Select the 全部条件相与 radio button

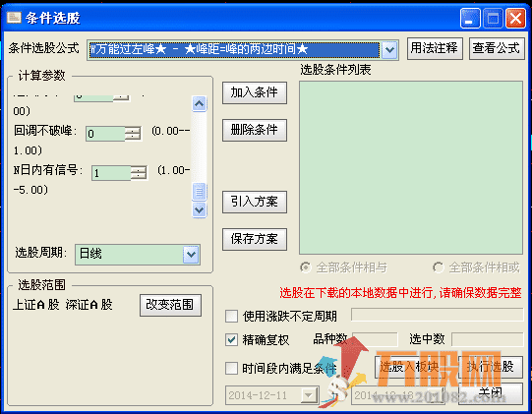(306, 267)
